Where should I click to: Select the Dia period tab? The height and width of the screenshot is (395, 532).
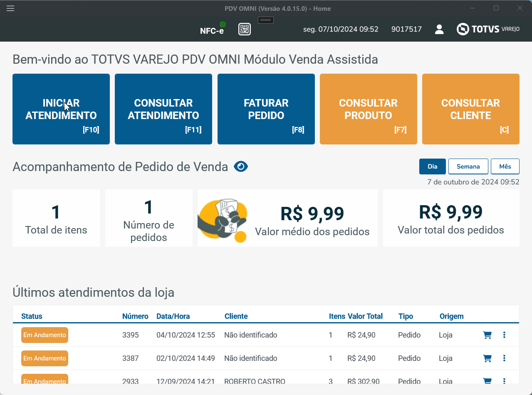433,166
